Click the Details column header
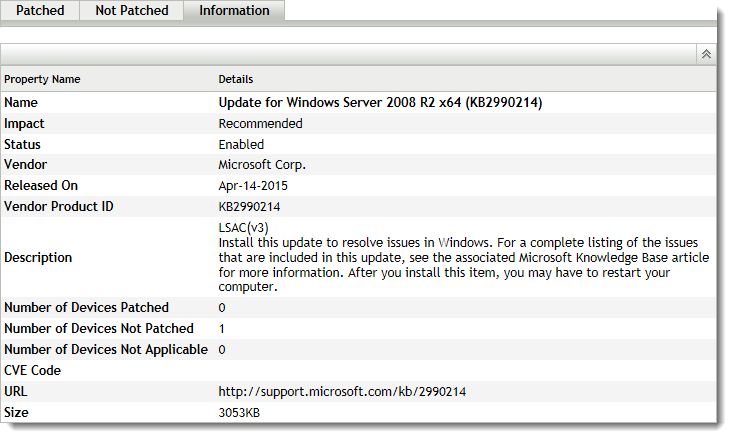 pos(236,79)
